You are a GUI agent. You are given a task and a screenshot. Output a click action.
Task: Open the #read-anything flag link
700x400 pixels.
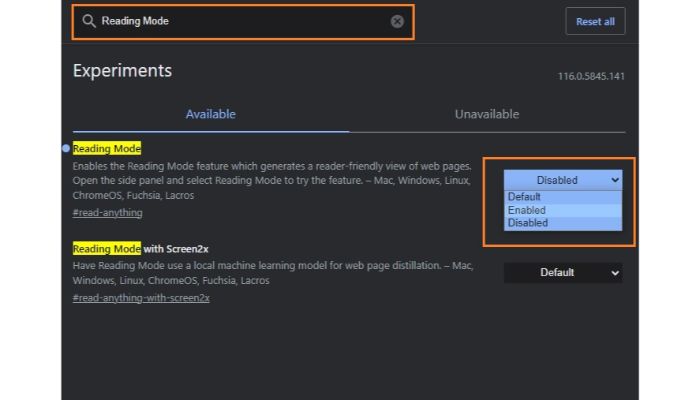click(108, 213)
